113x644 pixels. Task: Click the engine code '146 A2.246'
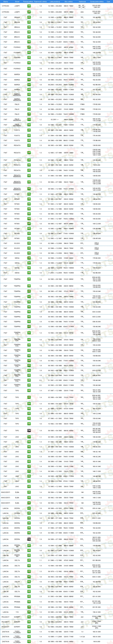97,456
